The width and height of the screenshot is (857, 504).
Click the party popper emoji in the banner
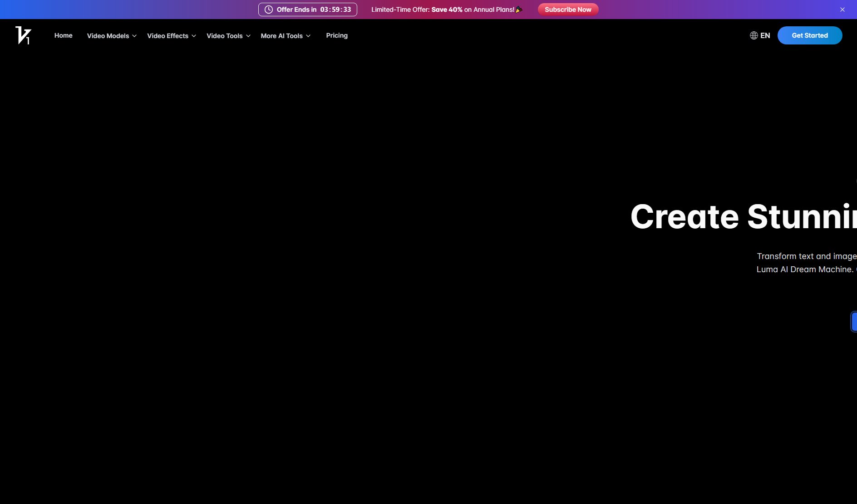pyautogui.click(x=518, y=9)
